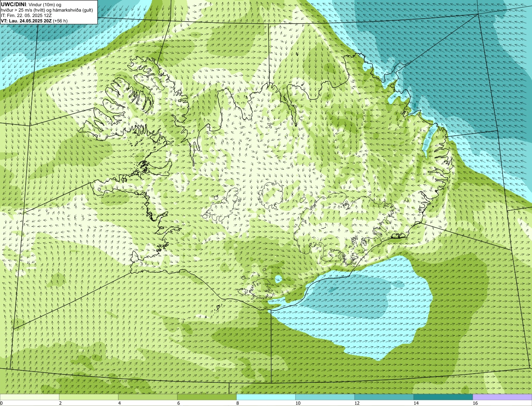Viewport: 532px width, 406px height.
Task: Click the 14–16 m/s dark teal legend swatch
Action: coord(443,397)
